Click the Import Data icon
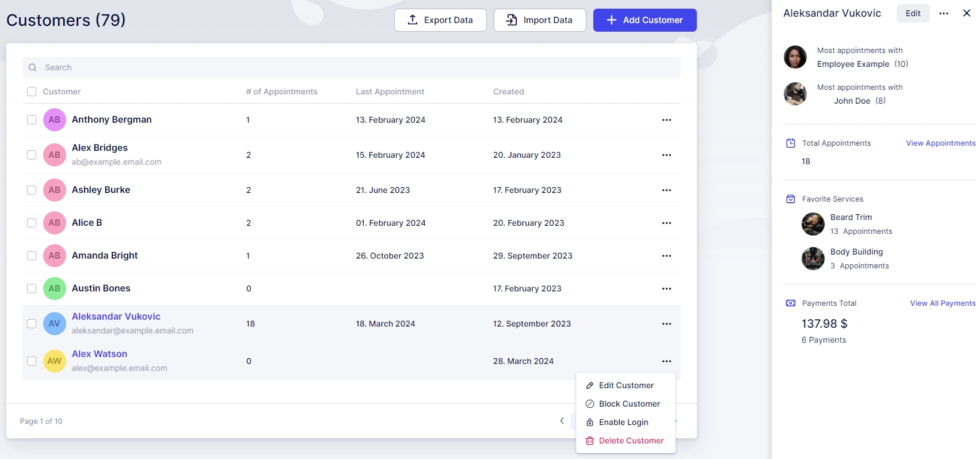Screen dimensions: 980x459 tap(512, 20)
